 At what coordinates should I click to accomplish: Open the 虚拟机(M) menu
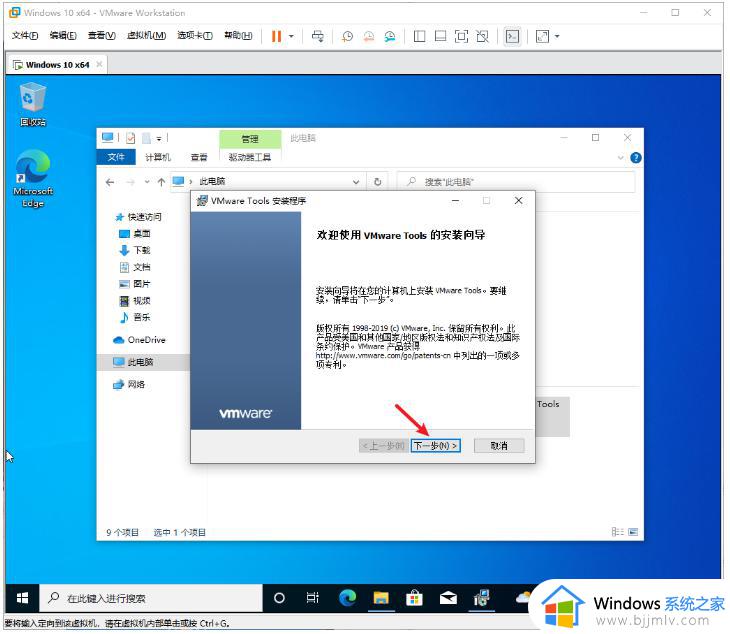click(x=146, y=36)
